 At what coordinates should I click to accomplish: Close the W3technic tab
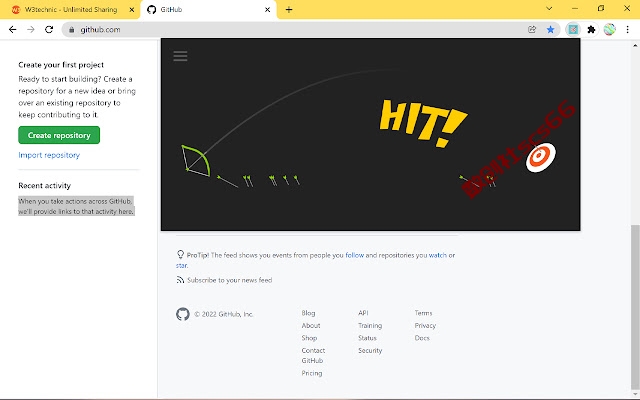pos(131,9)
